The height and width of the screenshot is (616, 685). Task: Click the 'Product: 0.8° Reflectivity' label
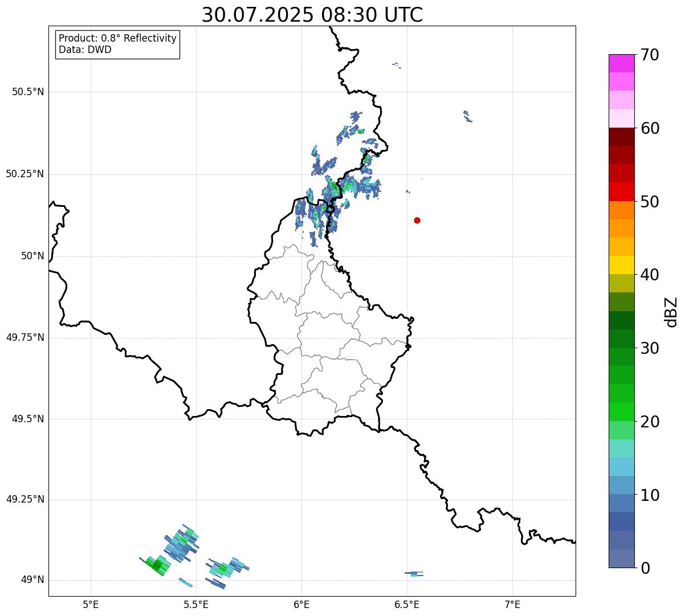pyautogui.click(x=117, y=38)
